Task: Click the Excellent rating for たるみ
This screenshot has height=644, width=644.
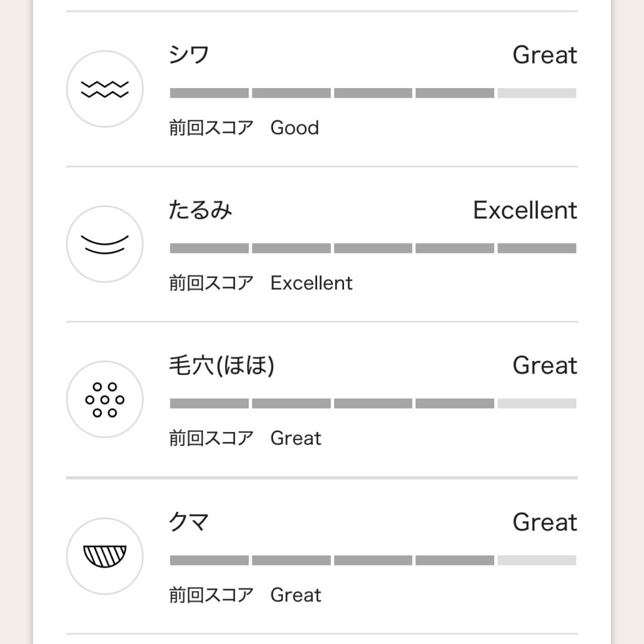Action: 525,210
